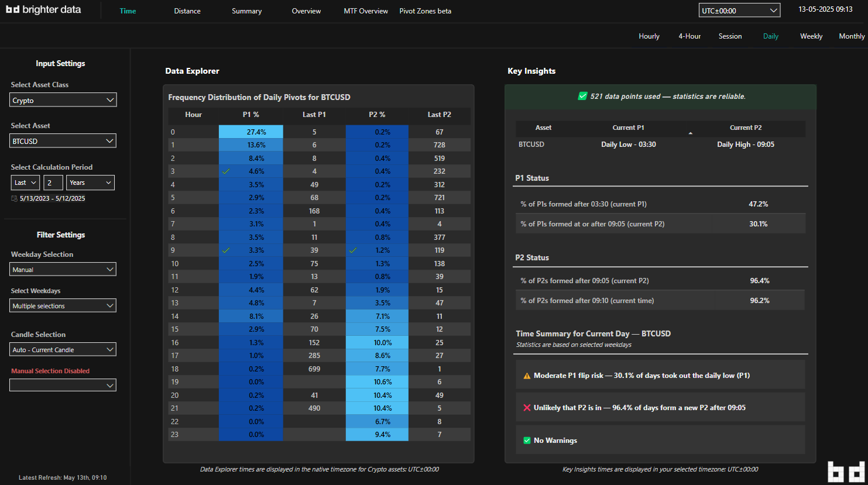The height and width of the screenshot is (485, 868).
Task: Click the calculation period number field
Action: (53, 183)
